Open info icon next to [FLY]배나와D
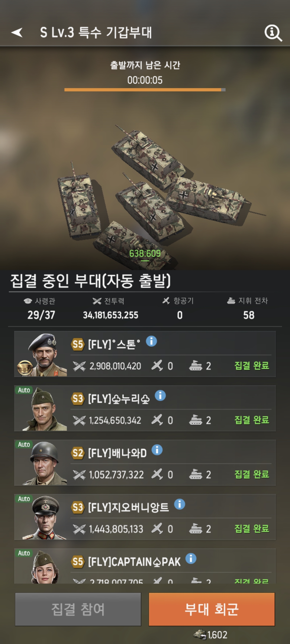Screen dimensions: 290x644 (x=157, y=450)
